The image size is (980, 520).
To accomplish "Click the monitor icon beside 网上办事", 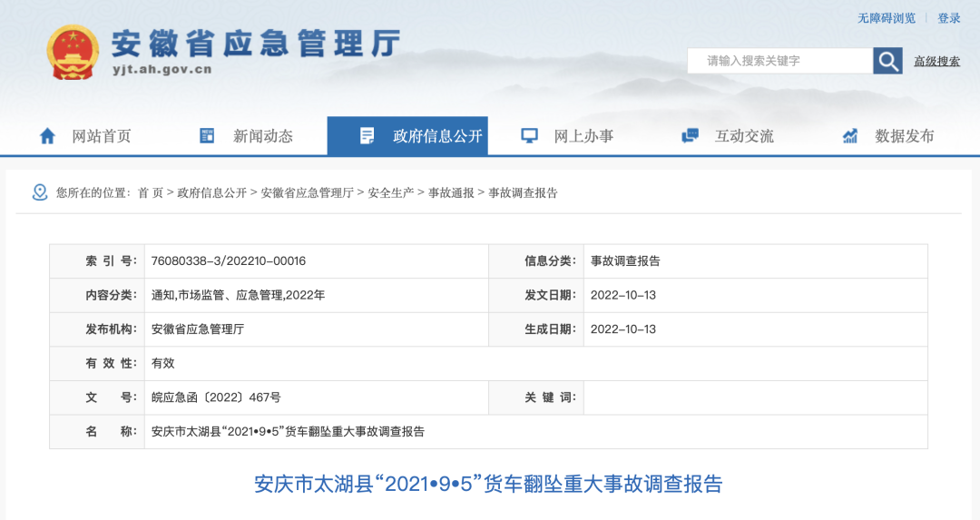I will click(529, 135).
